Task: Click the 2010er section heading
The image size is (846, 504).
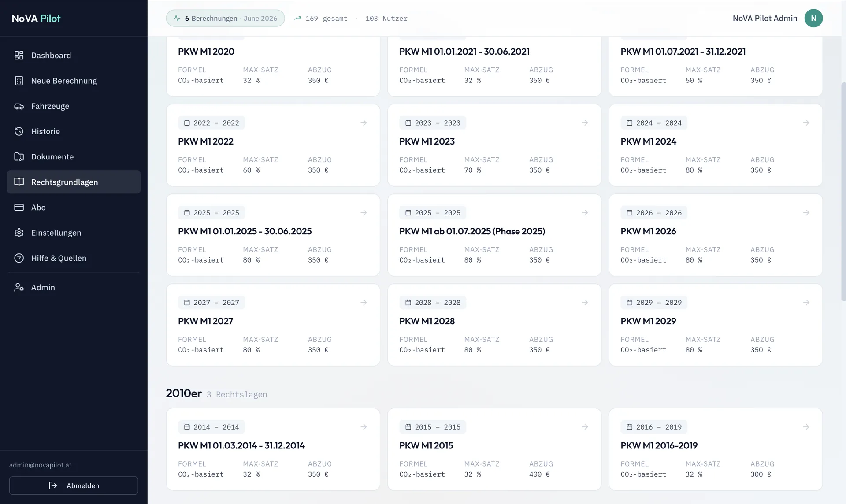Action: point(184,393)
